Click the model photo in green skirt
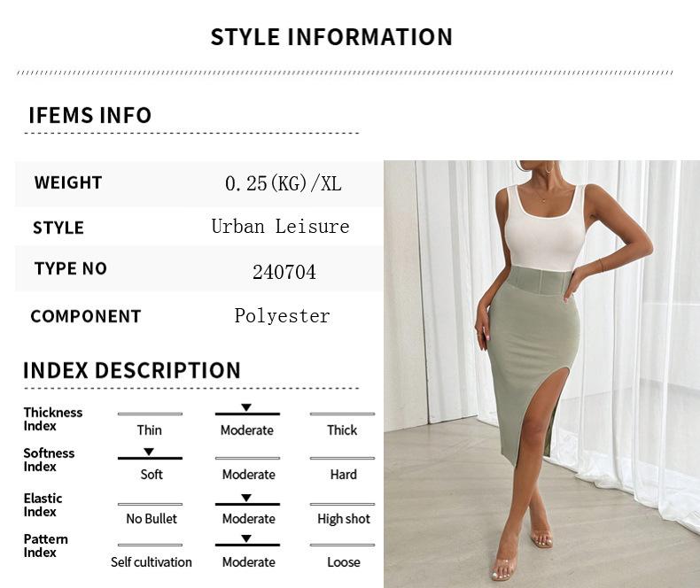The width and height of the screenshot is (700, 588). [541, 374]
